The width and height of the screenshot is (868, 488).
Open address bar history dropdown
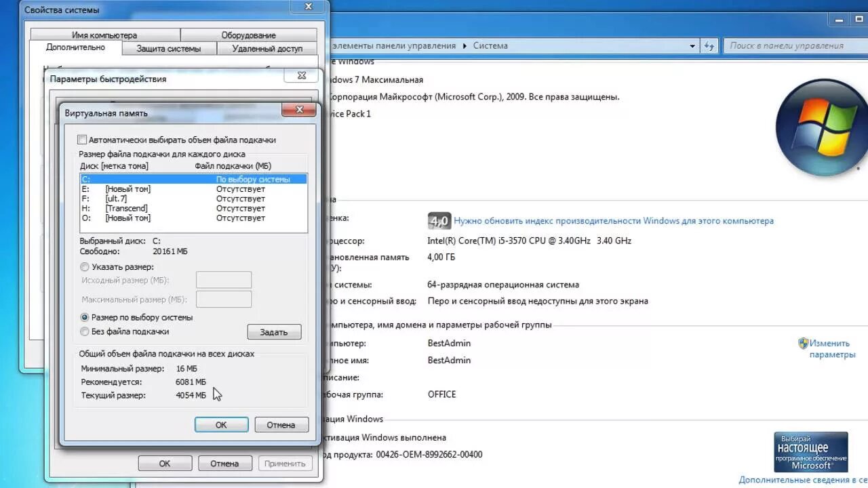pos(692,46)
